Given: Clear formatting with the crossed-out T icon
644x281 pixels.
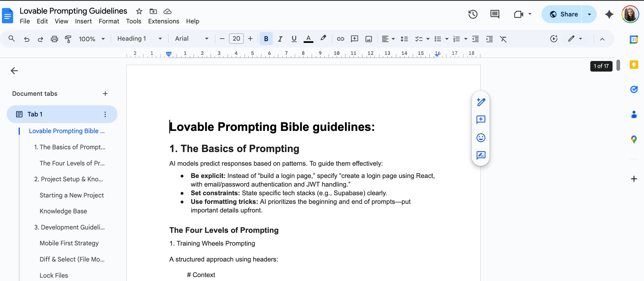Looking at the screenshot, I should (503, 39).
